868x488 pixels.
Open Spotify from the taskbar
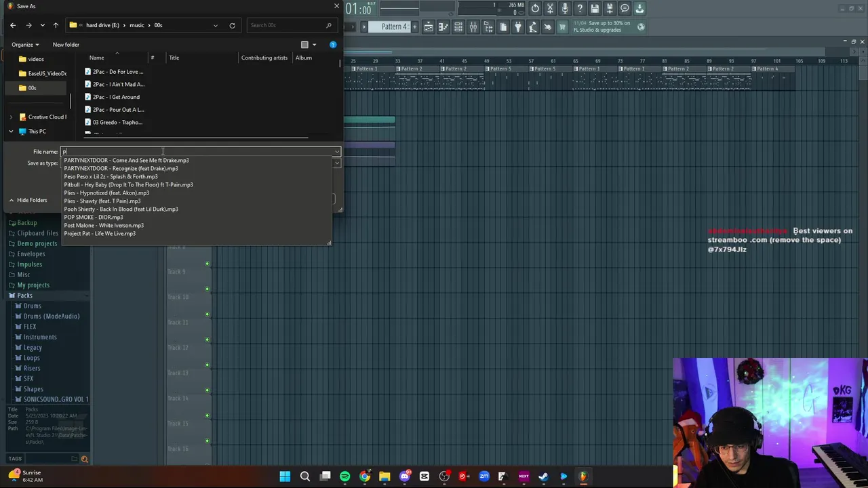tap(345, 476)
